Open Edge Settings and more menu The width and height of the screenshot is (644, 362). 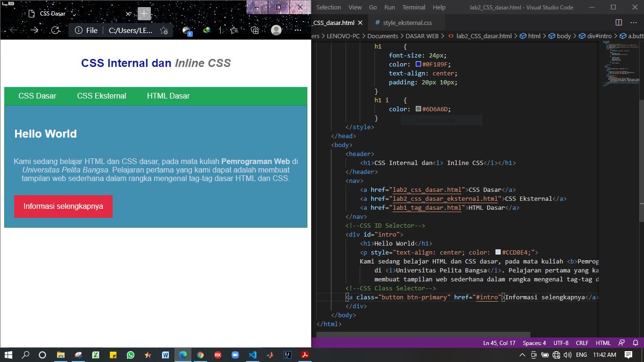point(298,30)
